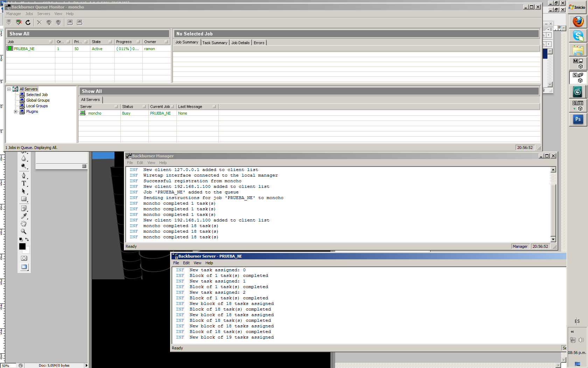The image size is (588, 368).
Task: Click the All Servers tab
Action: pos(90,100)
